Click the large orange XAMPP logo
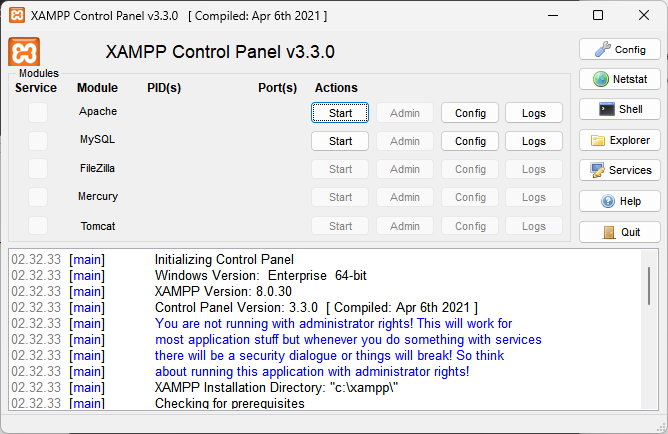The width and height of the screenshot is (668, 434). coord(24,52)
